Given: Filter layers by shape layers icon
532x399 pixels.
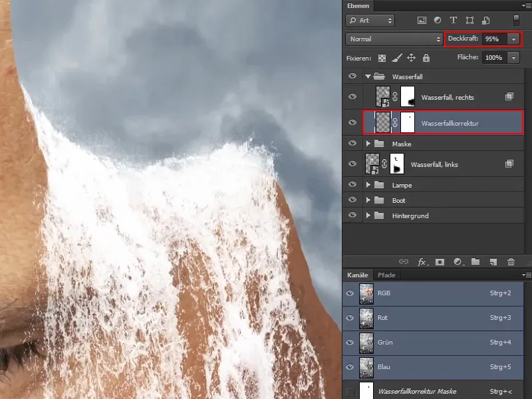Looking at the screenshot, I should pyautogui.click(x=469, y=21).
